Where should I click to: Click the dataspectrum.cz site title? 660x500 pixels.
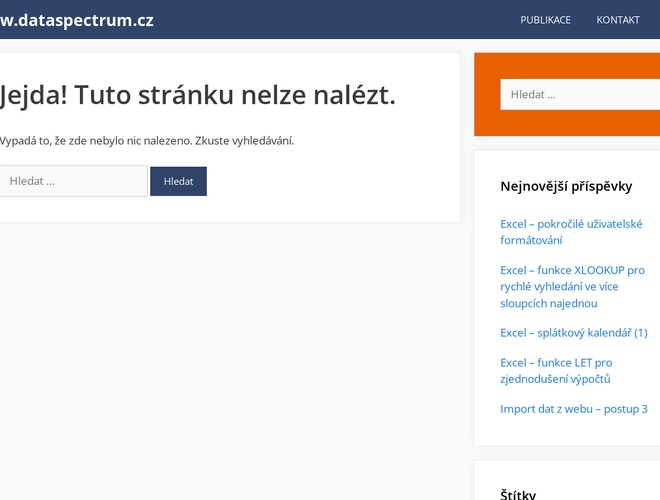[x=77, y=20]
